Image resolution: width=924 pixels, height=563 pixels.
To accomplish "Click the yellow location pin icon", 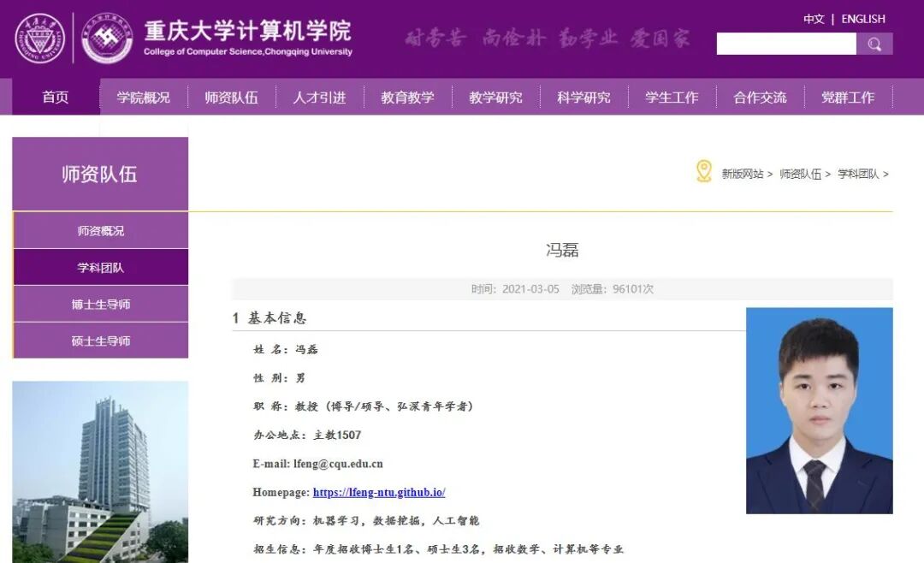I will (x=703, y=172).
